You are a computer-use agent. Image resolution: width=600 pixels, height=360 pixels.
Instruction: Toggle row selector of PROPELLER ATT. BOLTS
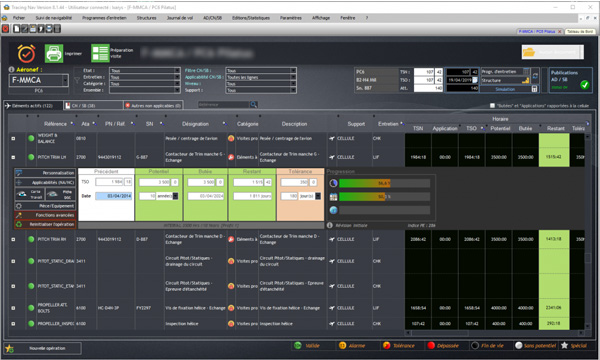coord(13,308)
